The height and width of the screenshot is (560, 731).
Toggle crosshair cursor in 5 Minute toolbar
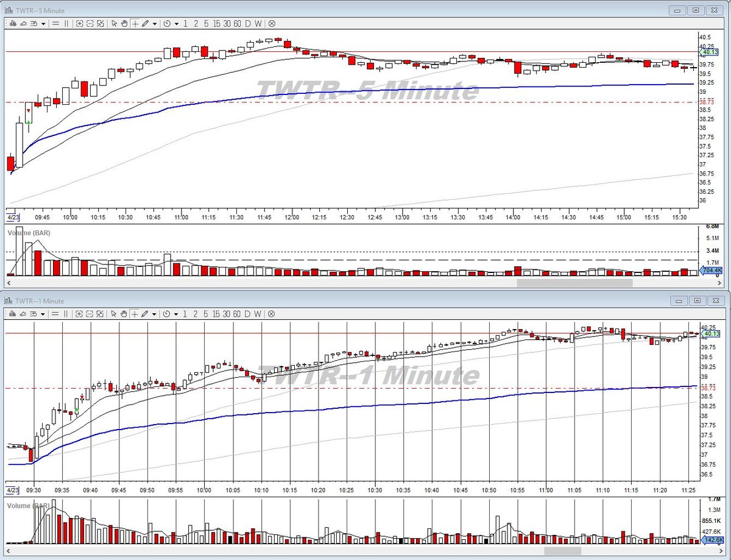coord(135,23)
